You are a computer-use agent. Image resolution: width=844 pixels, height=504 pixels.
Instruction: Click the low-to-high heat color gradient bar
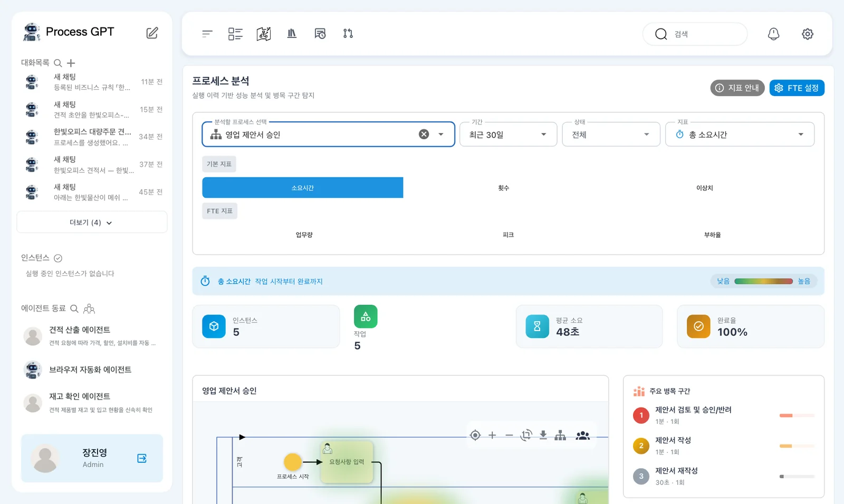(x=763, y=281)
